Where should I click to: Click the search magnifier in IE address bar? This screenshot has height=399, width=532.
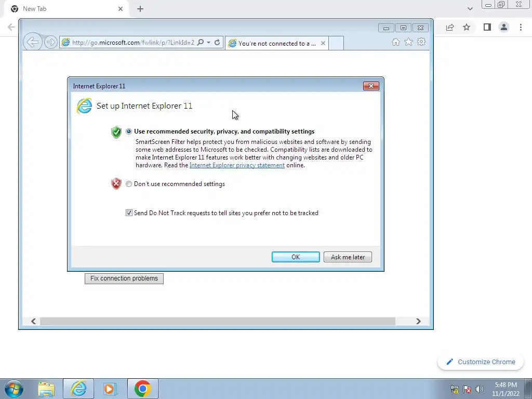(x=200, y=43)
